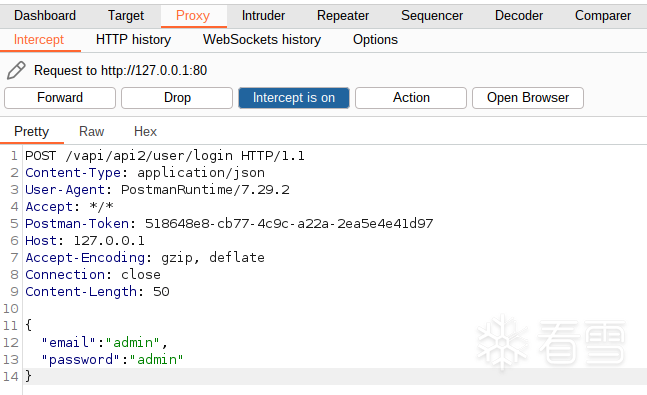Switch to the Raw view tab
Screen dimensions: 647x395
point(92,132)
